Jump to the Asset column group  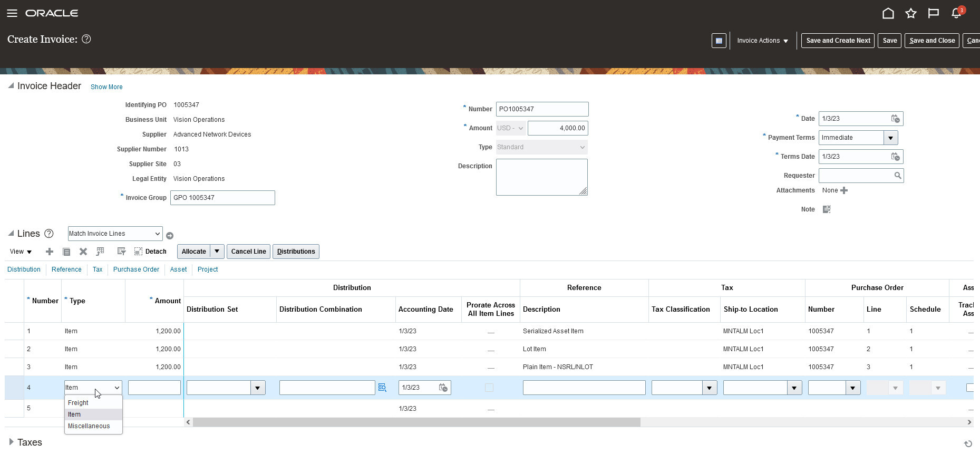[179, 269]
